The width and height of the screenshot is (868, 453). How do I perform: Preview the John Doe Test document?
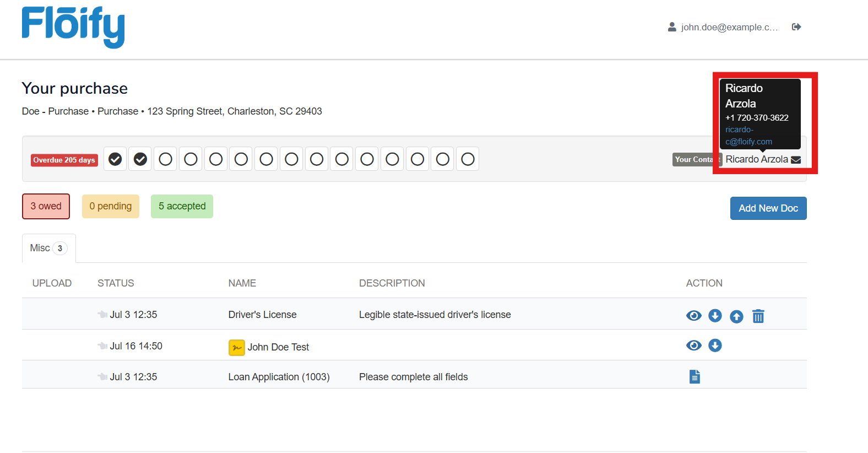693,346
